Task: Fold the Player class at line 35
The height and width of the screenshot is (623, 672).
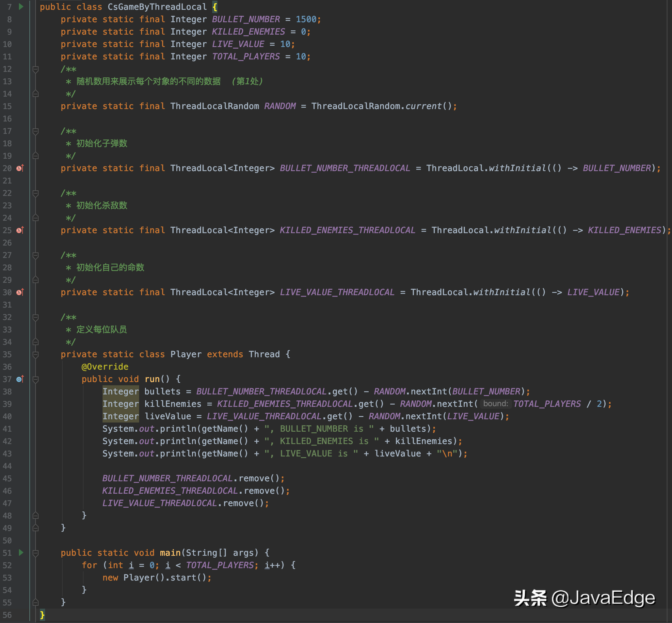Action: [x=35, y=354]
